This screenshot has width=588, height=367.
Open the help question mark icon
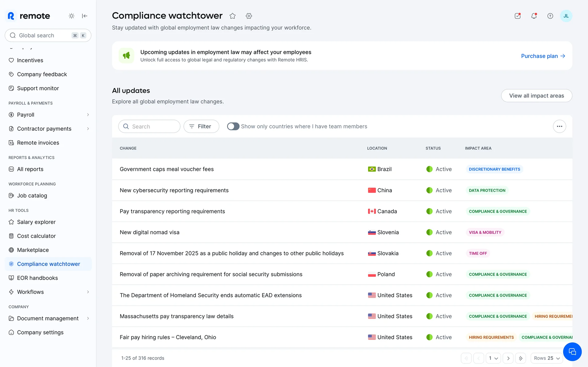coord(550,16)
